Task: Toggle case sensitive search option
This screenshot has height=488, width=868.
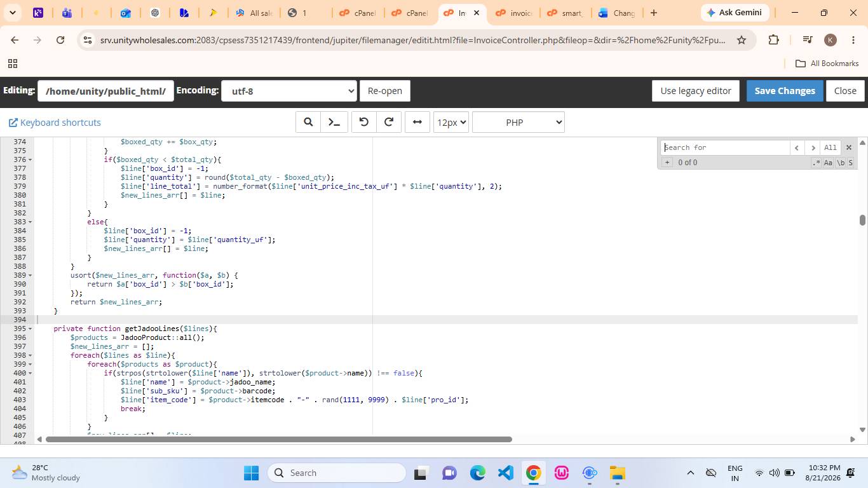Action: coord(828,163)
